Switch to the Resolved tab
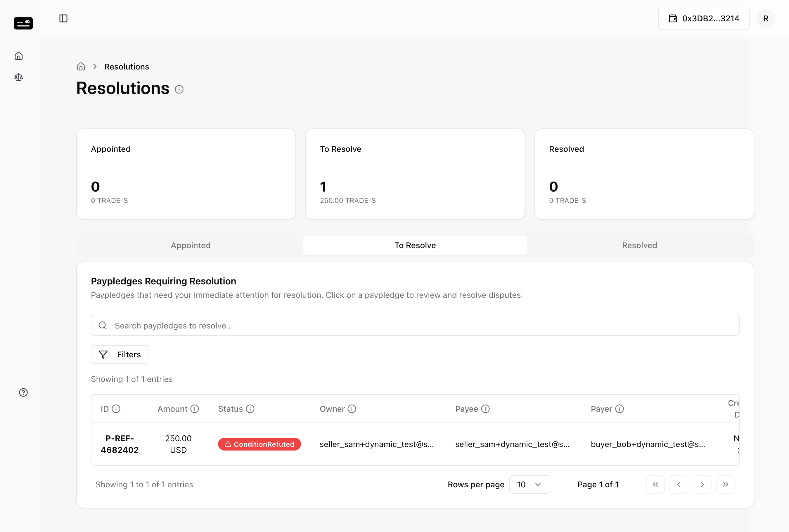 point(640,245)
